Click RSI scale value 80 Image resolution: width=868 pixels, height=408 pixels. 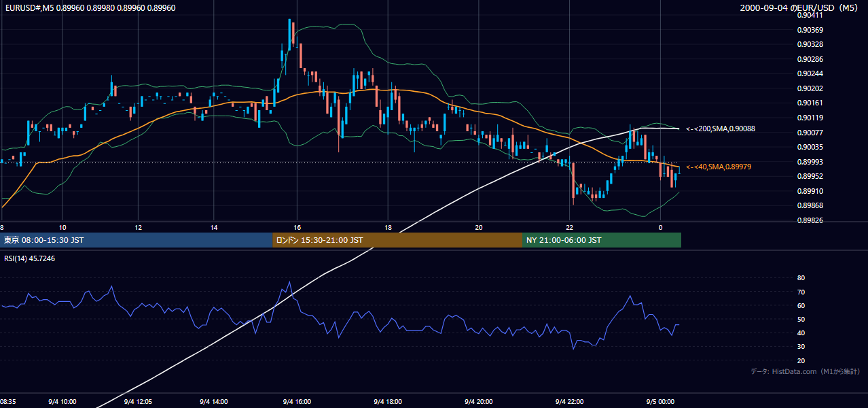coord(801,278)
